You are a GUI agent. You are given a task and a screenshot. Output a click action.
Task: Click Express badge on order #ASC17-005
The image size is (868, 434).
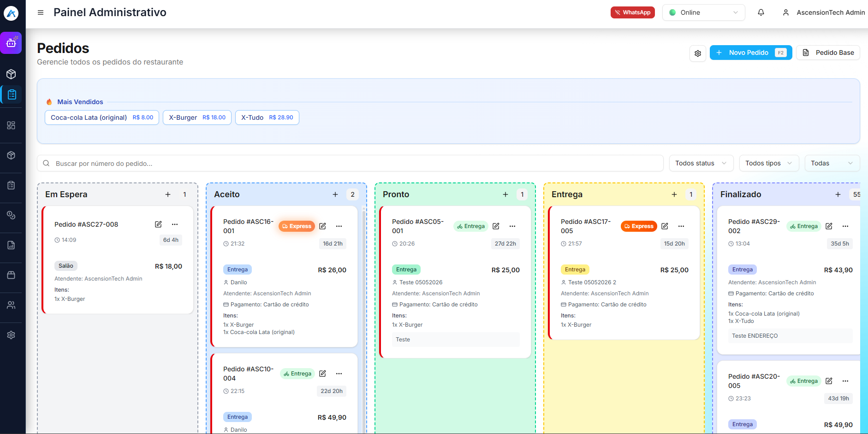[639, 226]
